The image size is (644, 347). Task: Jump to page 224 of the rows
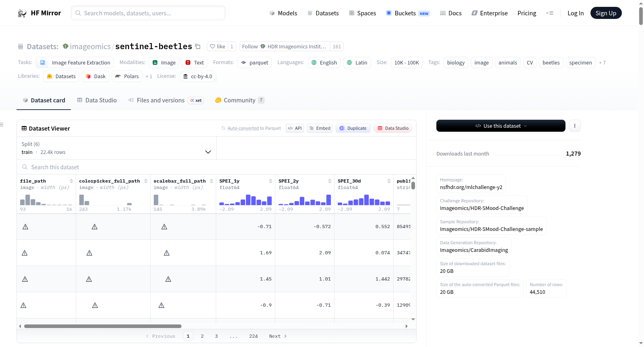coord(254,336)
